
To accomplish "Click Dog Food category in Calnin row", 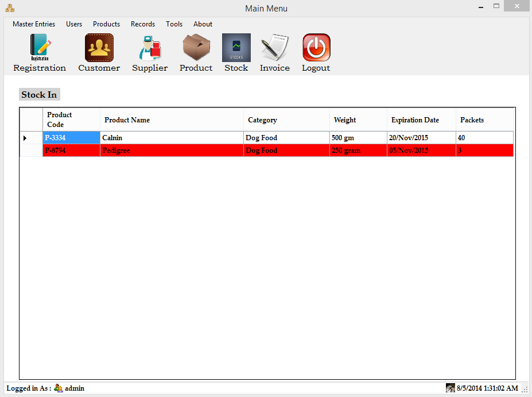I will tap(286, 137).
